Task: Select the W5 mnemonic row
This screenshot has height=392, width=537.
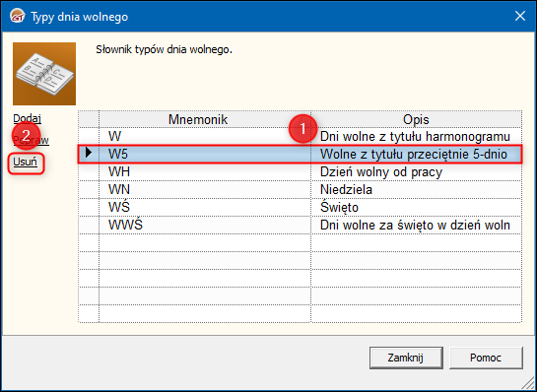Action: coord(300,154)
